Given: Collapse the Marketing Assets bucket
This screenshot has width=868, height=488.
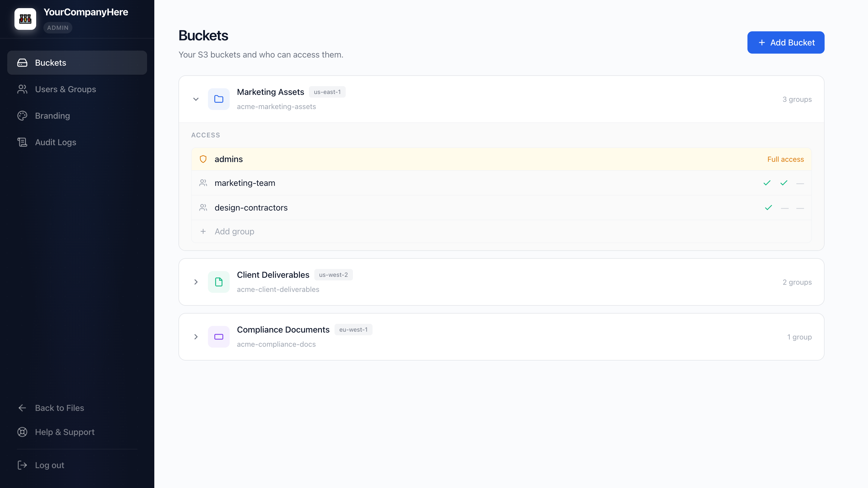Looking at the screenshot, I should click(196, 99).
